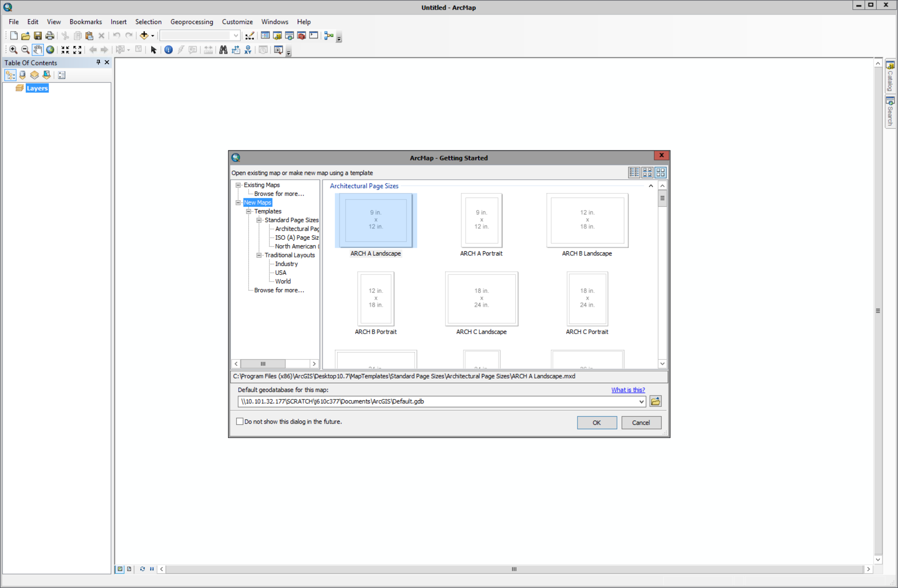Click the tree pane horizontal scrollbar thumb
The image size is (898, 588).
(x=263, y=363)
